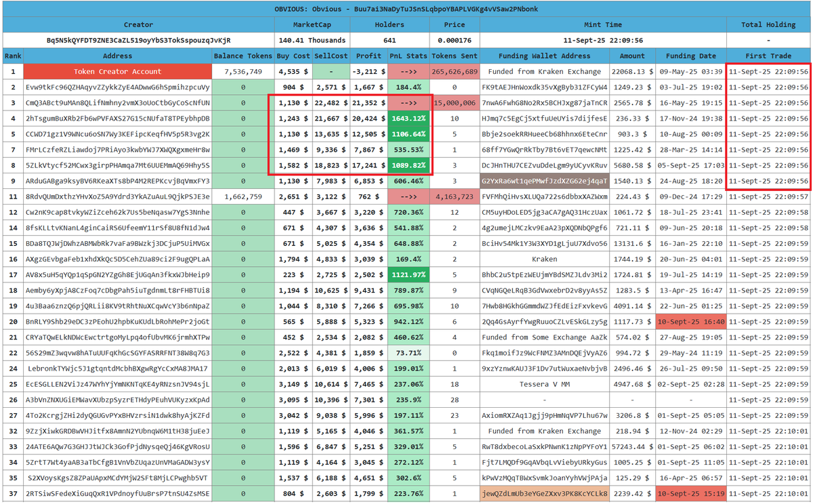Click address starting 'CCWD71gz1V9W'
The height and width of the screenshot is (504, 813).
tap(117, 134)
